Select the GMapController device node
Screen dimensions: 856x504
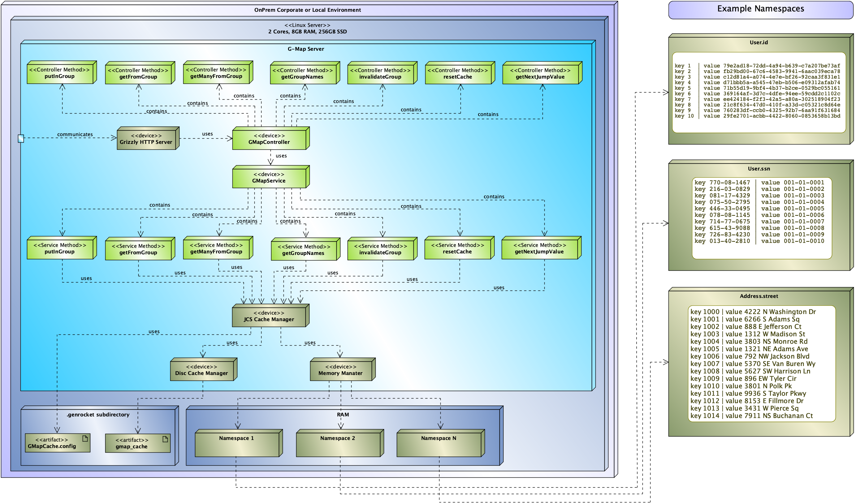(269, 139)
